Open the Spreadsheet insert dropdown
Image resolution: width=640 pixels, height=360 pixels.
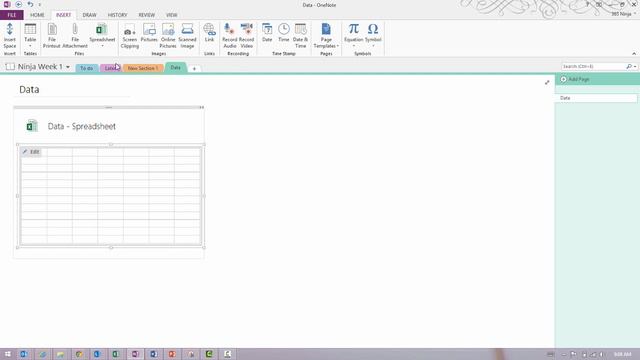[x=102, y=36]
